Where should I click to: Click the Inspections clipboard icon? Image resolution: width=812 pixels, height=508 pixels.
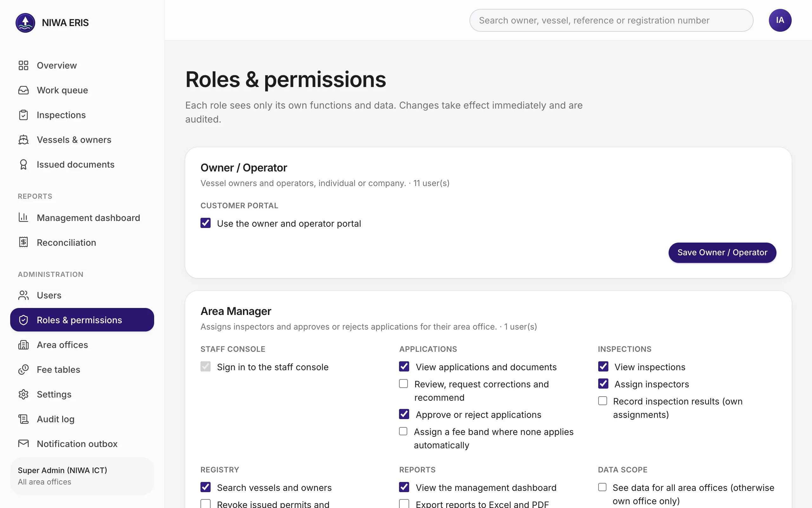click(23, 115)
